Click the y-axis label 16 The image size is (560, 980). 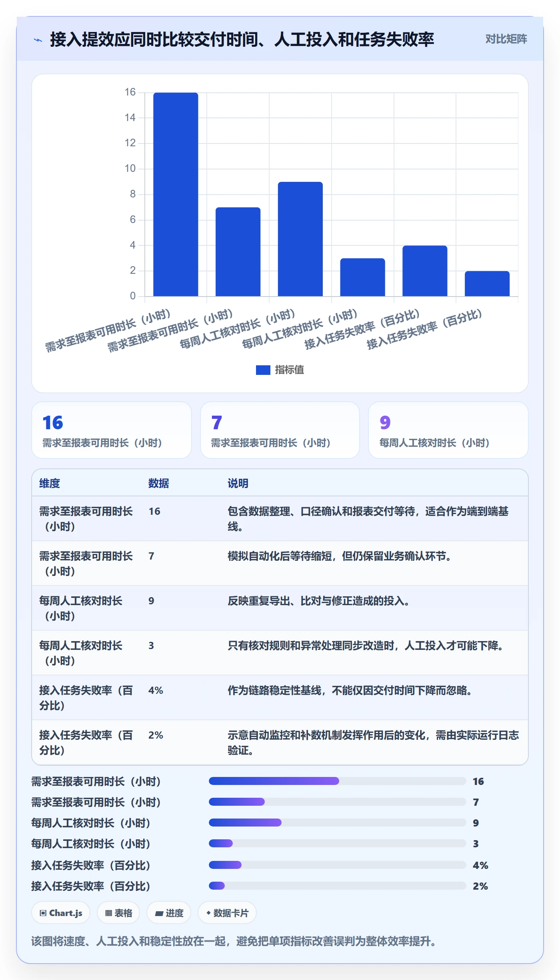pos(130,92)
